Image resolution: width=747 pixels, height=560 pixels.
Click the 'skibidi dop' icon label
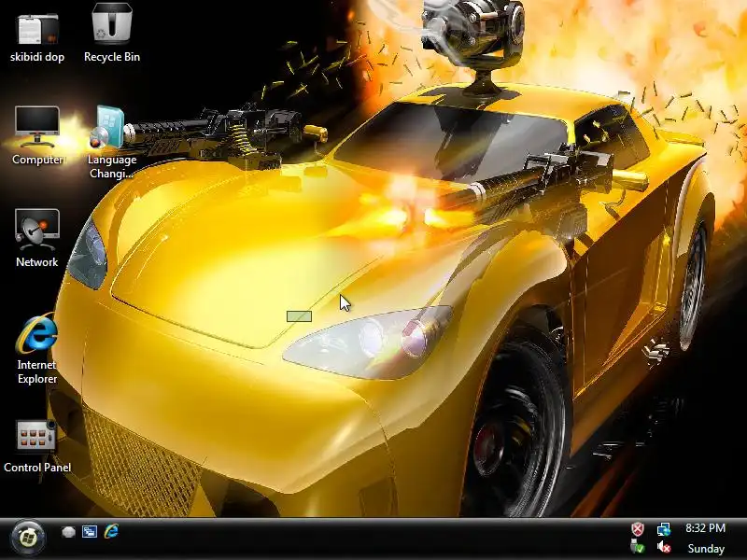pos(37,57)
